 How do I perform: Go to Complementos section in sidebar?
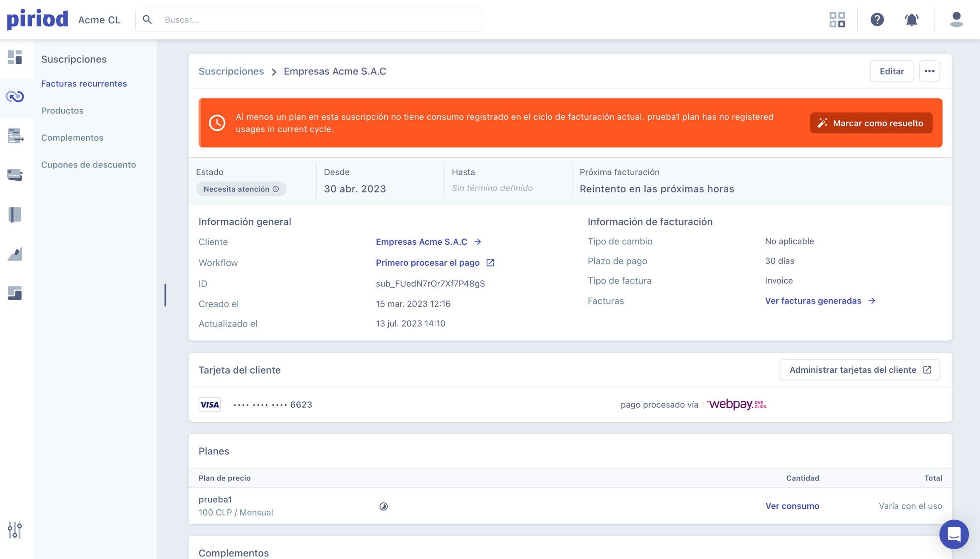72,138
